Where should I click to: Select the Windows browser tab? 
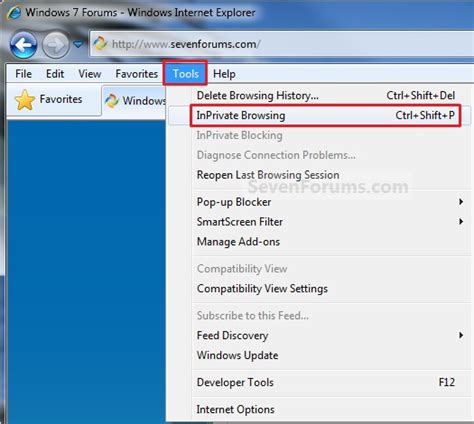pos(134,100)
